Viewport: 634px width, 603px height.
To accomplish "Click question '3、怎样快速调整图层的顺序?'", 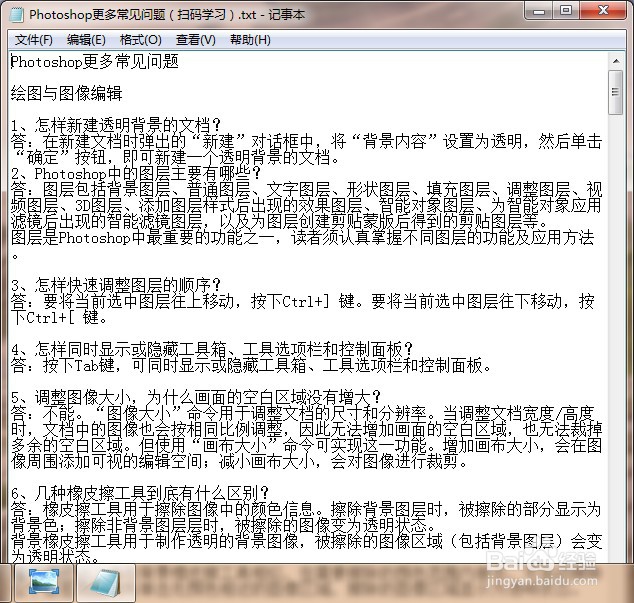I will 116,285.
